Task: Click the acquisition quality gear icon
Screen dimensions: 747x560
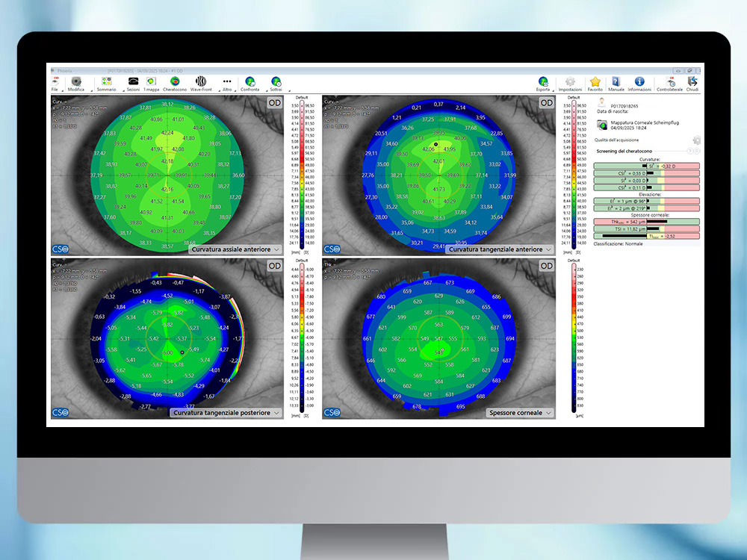Action: point(696,140)
